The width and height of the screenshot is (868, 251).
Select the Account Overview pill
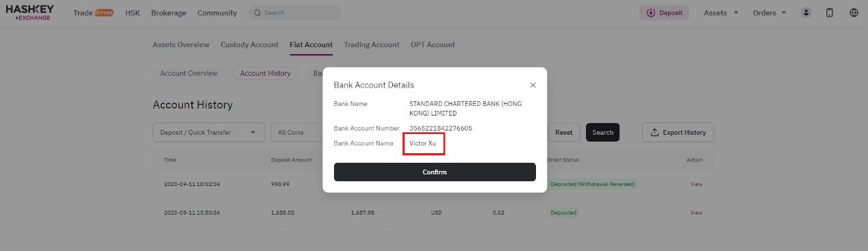coord(188,73)
